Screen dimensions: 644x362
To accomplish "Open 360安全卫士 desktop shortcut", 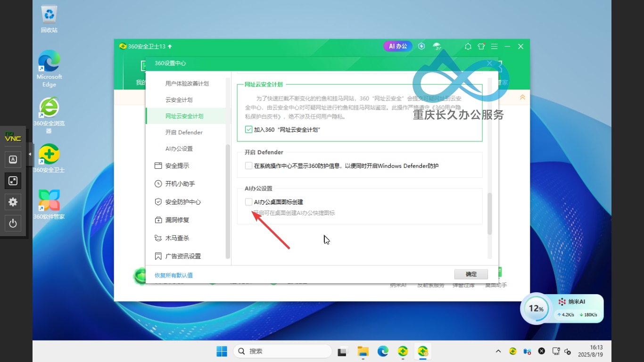I will point(49,158).
